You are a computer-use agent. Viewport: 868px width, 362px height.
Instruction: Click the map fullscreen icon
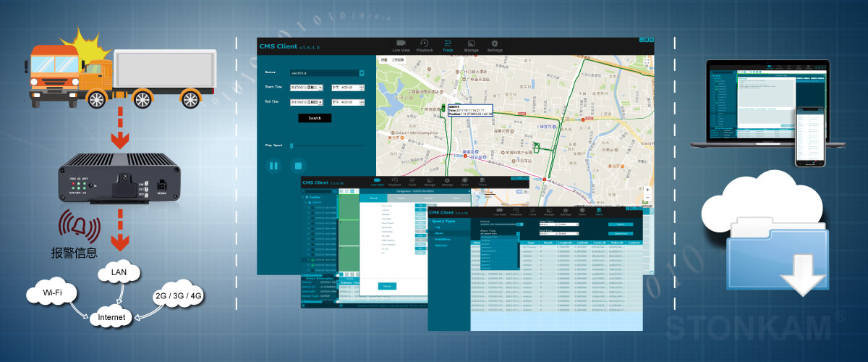coord(646,61)
